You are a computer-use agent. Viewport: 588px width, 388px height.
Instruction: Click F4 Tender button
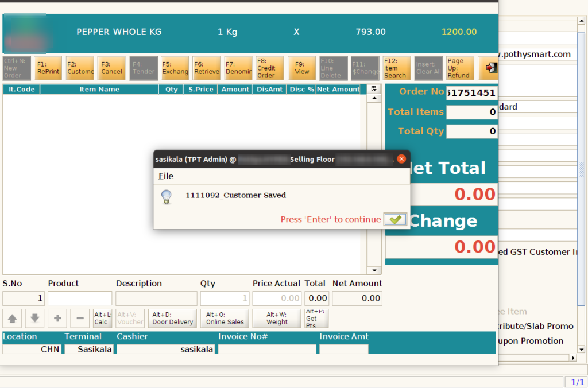click(x=143, y=68)
